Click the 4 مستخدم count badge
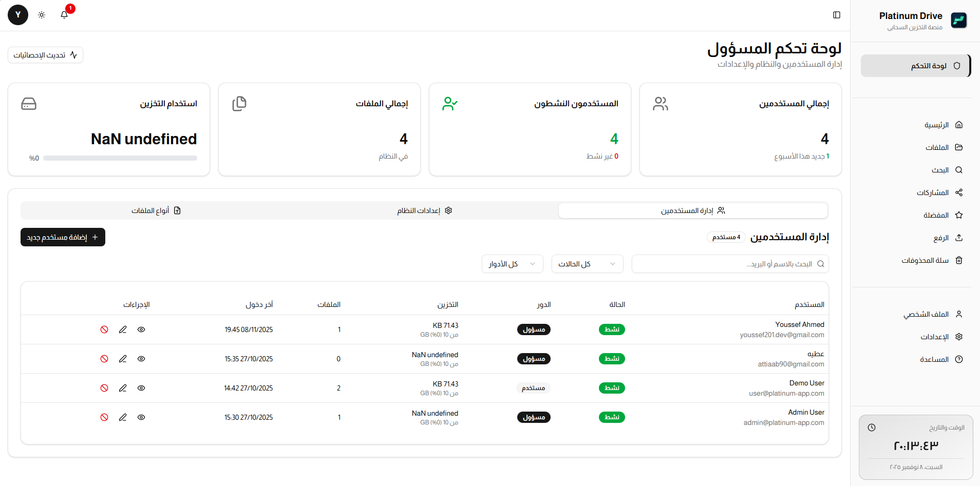Image resolution: width=980 pixels, height=486 pixels. tap(726, 237)
